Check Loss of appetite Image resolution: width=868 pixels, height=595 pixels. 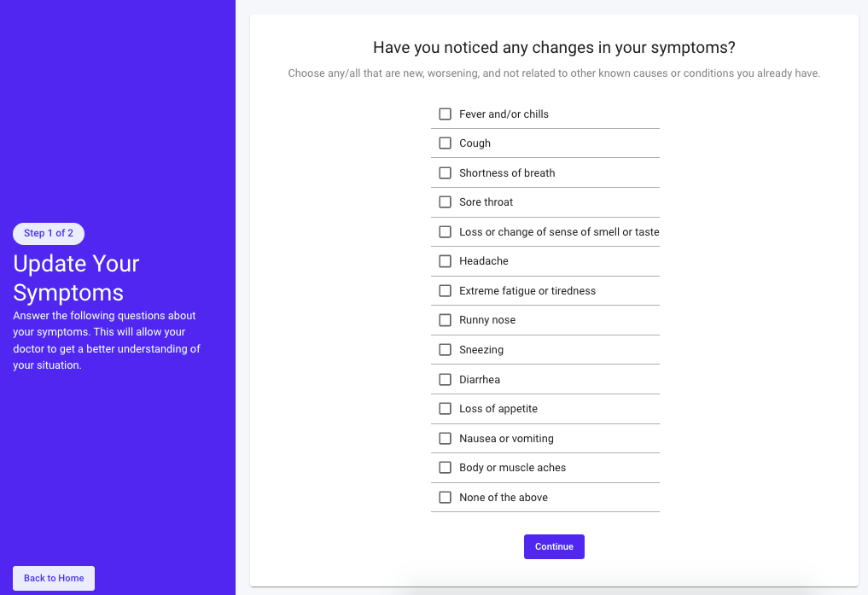[445, 409]
